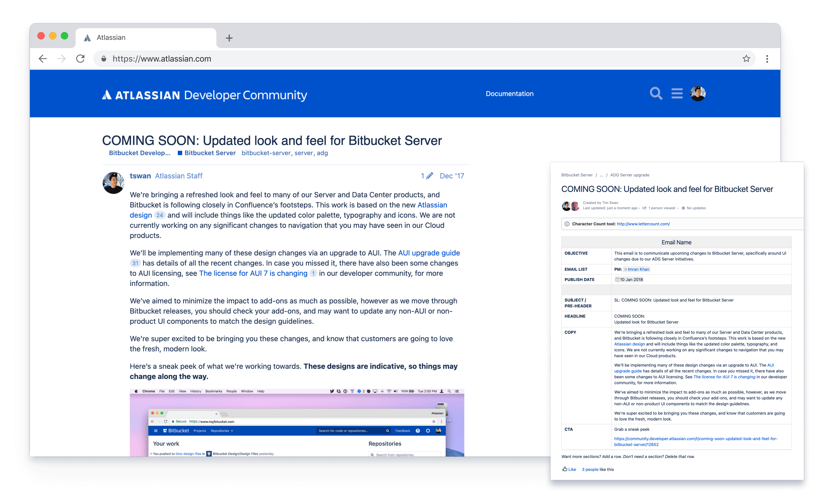
Task: Click the Atlassian Developer Community logo
Action: pyautogui.click(x=204, y=95)
